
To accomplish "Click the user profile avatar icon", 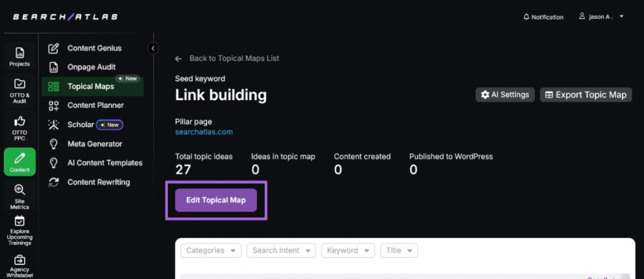I will click(x=582, y=16).
